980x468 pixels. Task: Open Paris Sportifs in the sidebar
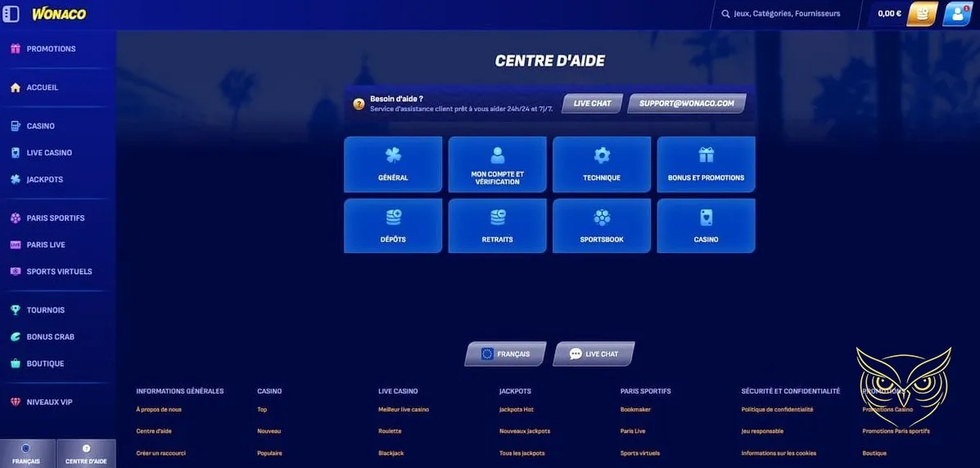[57, 218]
